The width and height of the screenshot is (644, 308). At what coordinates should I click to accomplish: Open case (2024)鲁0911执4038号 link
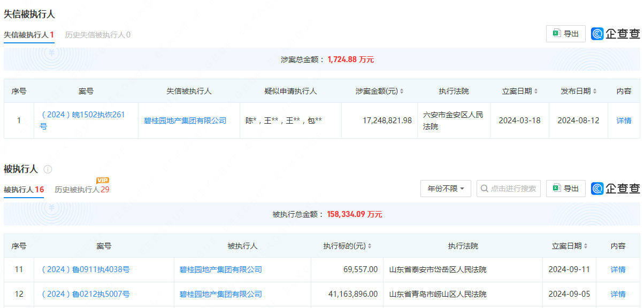click(x=85, y=269)
